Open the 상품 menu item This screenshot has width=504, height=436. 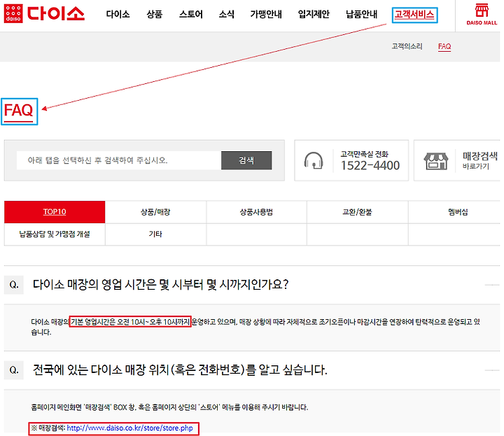pos(155,15)
